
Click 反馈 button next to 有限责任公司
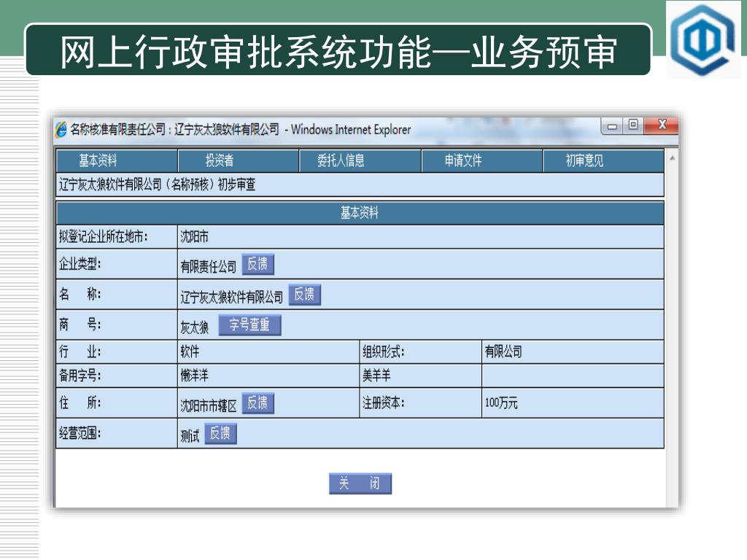click(258, 264)
